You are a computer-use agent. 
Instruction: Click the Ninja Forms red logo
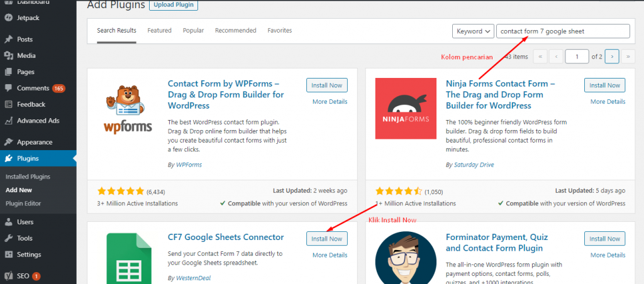(406, 109)
